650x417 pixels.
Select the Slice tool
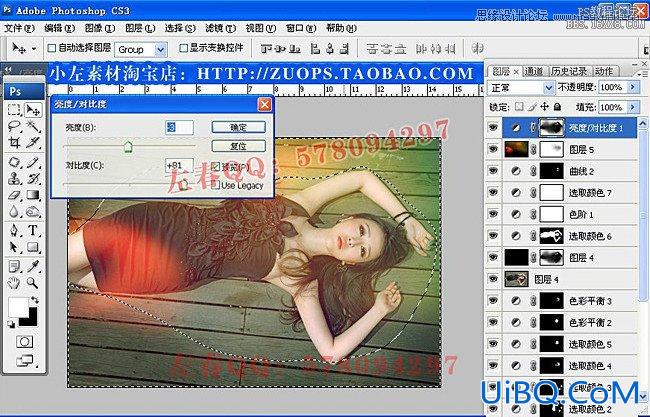tap(33, 143)
